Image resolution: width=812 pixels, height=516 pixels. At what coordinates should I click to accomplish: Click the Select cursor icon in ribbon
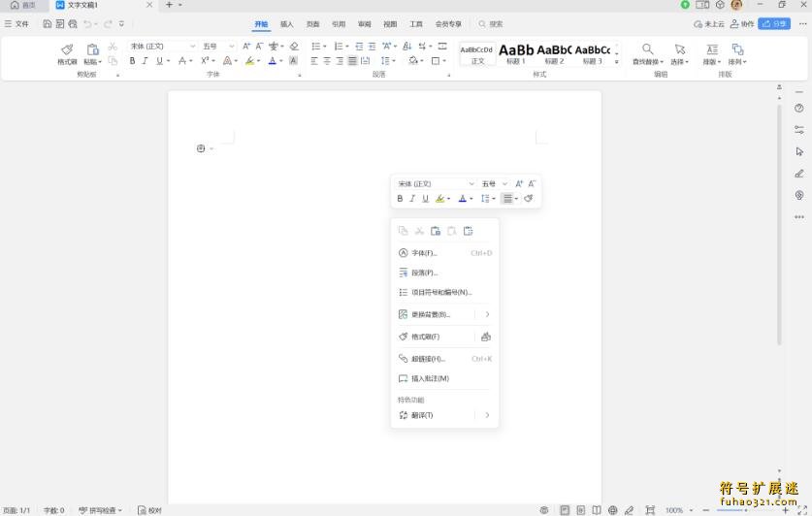680,48
